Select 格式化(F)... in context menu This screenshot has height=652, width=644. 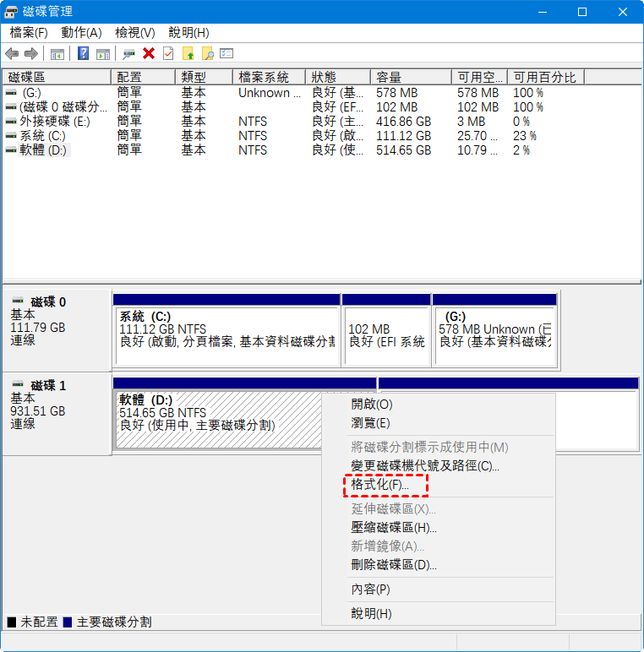click(x=439, y=485)
